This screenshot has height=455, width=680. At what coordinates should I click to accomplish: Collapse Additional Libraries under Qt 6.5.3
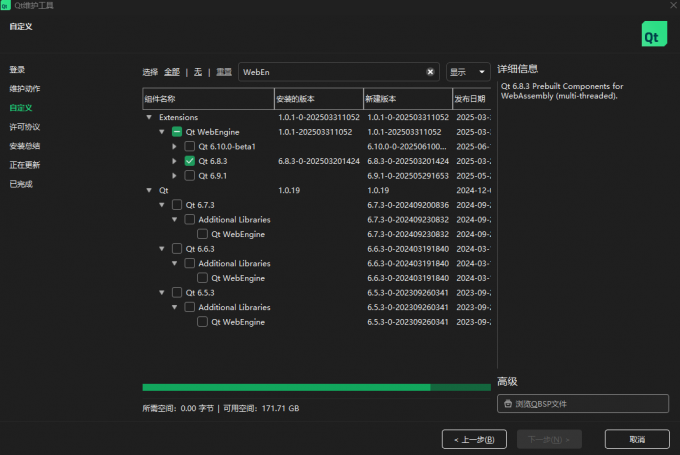[174, 307]
